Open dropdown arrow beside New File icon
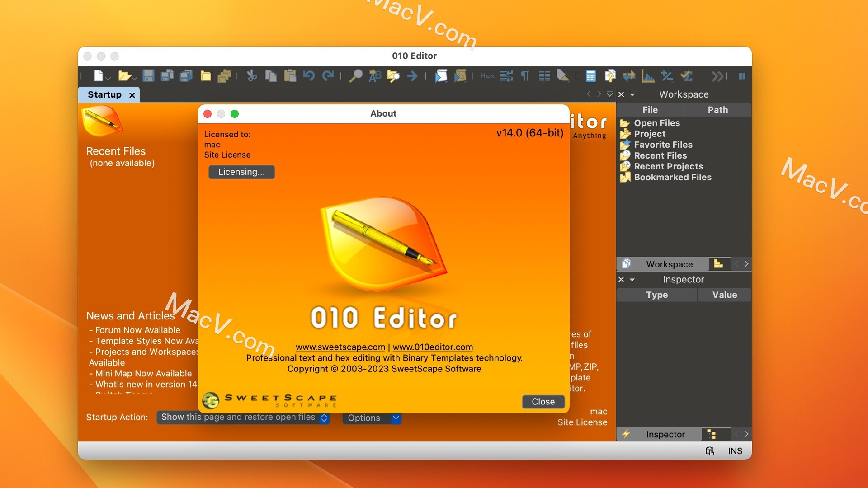Viewport: 868px width, 488px height. [108, 78]
